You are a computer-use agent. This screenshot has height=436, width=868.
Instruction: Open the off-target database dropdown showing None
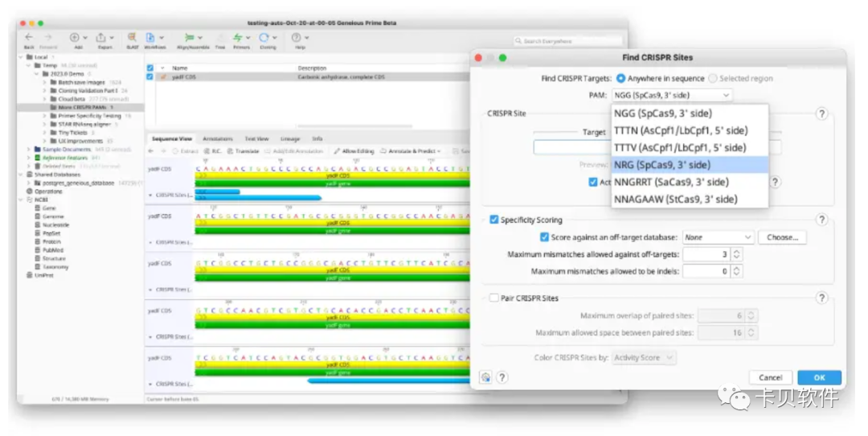(x=718, y=237)
